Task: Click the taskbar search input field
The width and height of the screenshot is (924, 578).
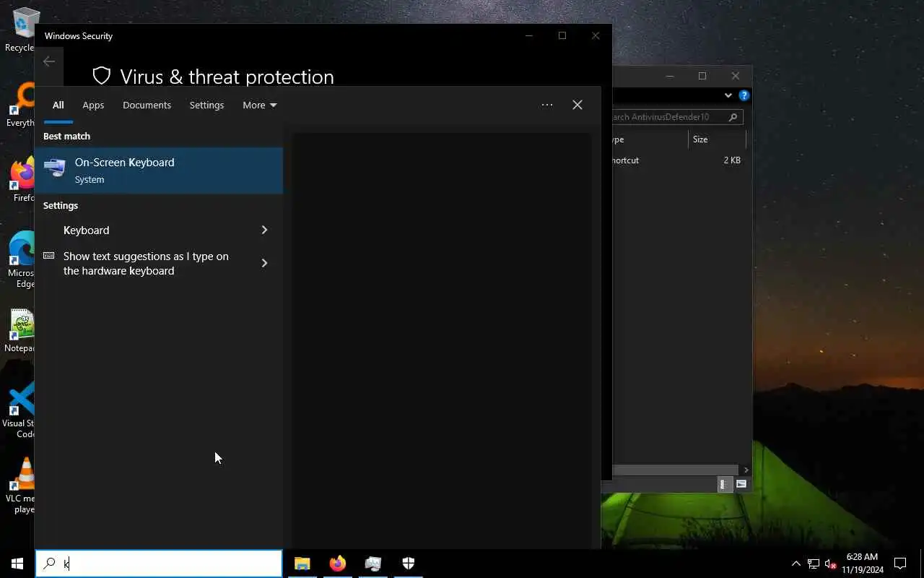Action: pyautogui.click(x=159, y=564)
